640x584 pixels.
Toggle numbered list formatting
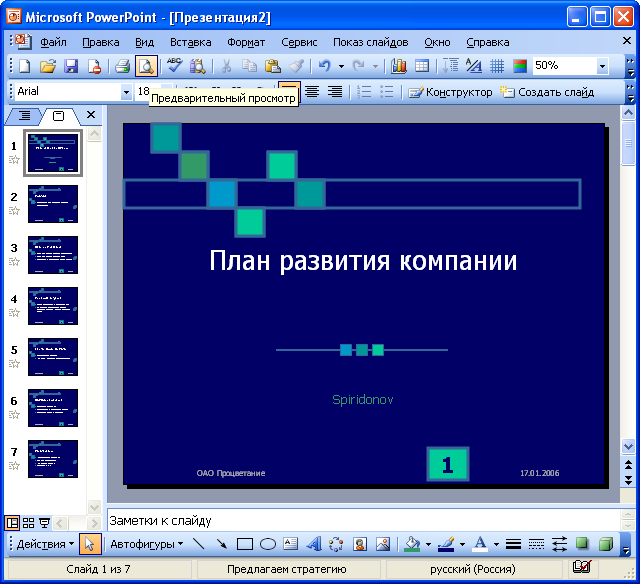pyautogui.click(x=364, y=91)
